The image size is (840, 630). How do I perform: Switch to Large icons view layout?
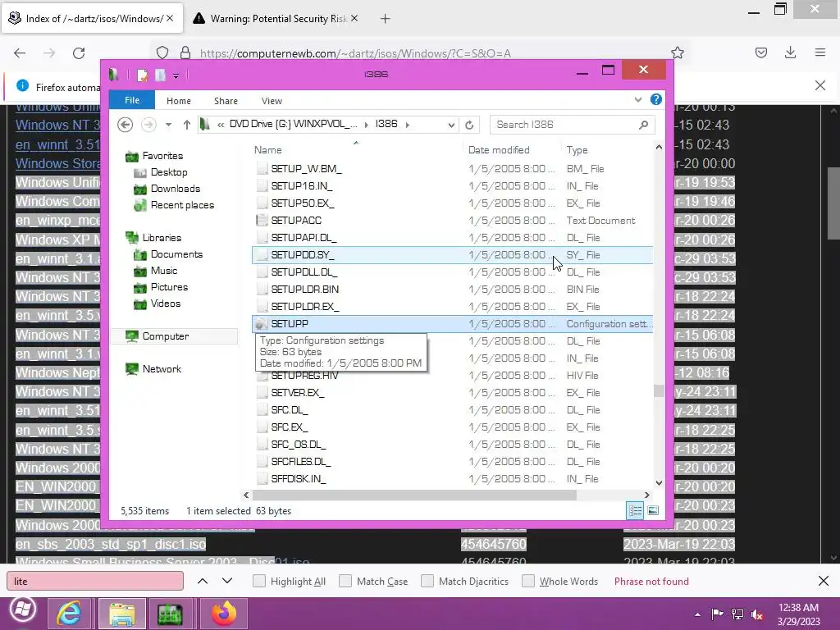pos(653,510)
